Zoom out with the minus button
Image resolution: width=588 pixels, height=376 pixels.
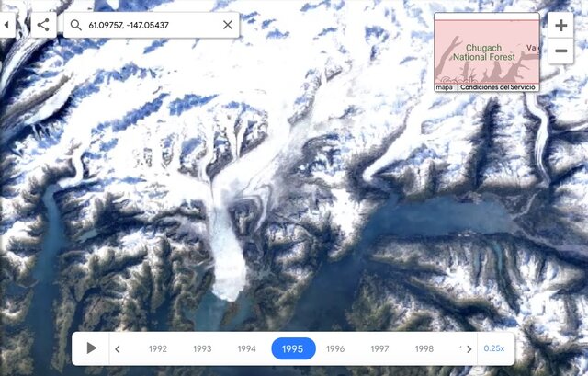click(x=560, y=51)
